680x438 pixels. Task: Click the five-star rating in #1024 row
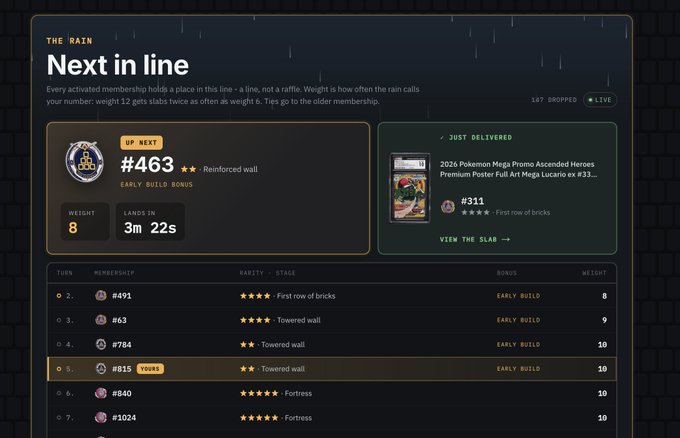[259, 418]
